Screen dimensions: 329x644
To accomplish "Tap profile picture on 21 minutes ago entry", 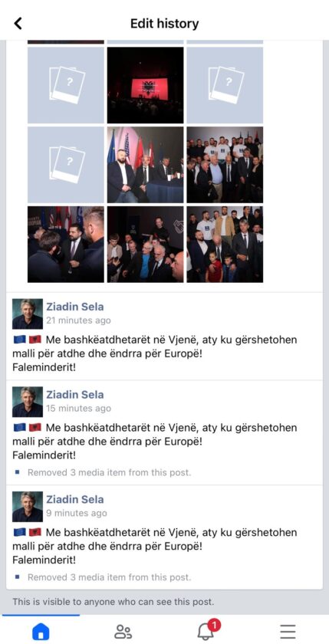I will click(28, 314).
